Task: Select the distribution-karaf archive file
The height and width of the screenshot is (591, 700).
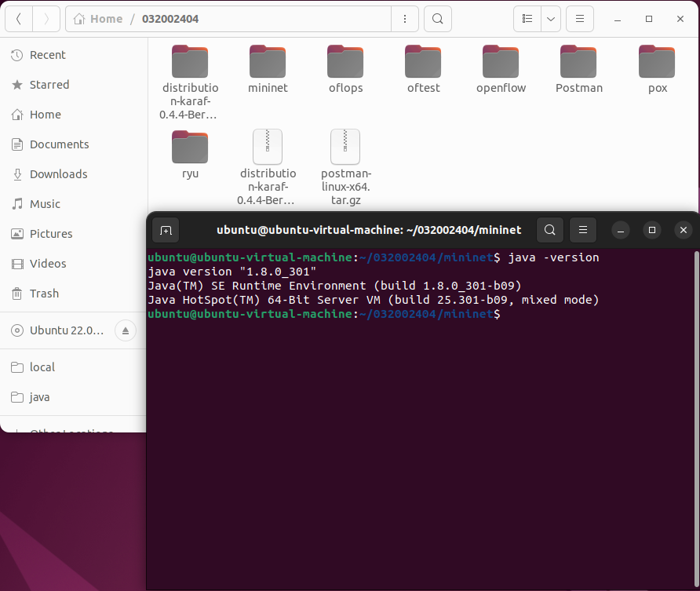Action: point(268,167)
